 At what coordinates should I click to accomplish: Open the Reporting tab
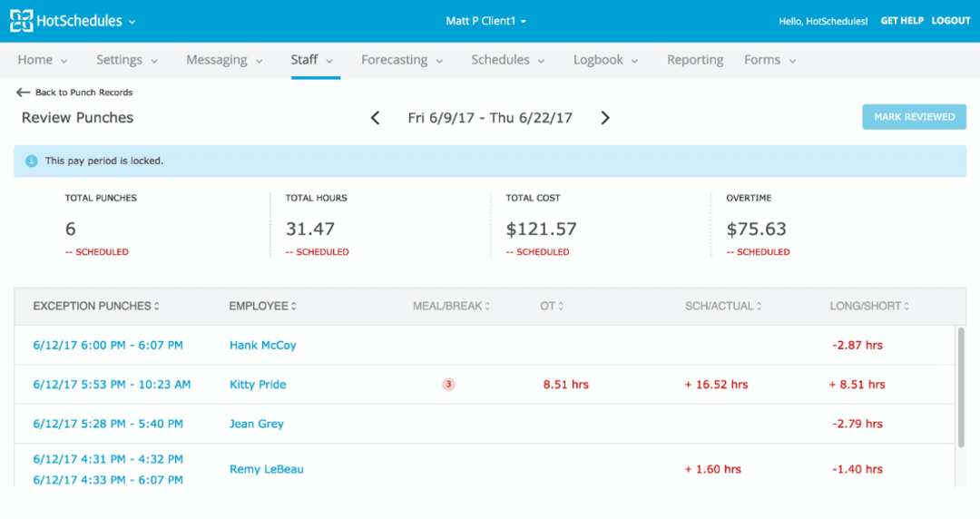tap(695, 60)
